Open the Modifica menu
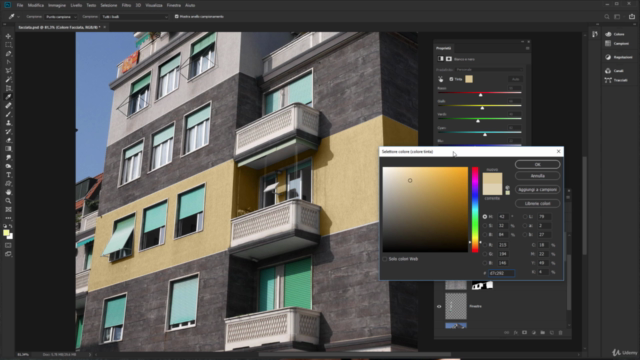 [x=36, y=5]
